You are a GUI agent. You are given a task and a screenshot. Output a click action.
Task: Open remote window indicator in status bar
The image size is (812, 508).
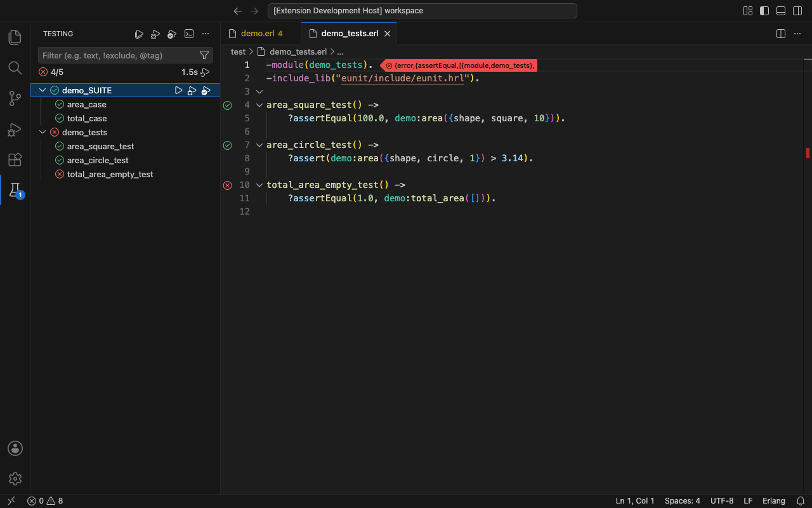(x=11, y=501)
